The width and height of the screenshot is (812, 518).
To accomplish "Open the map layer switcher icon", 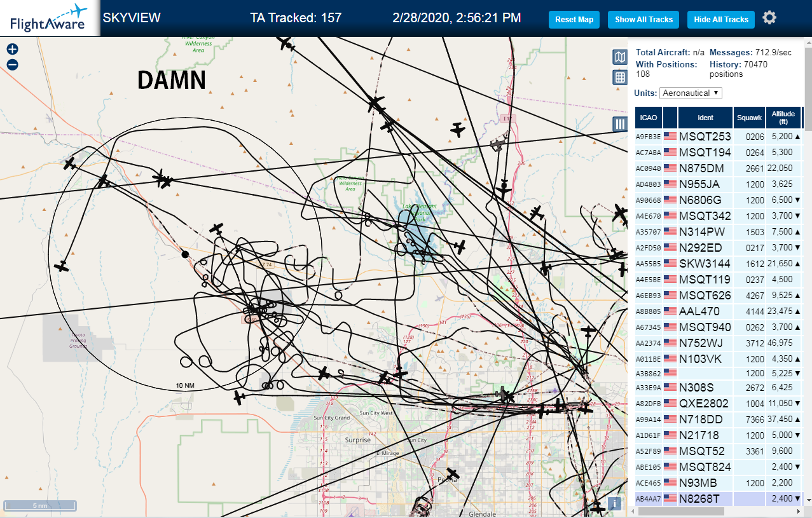I will point(620,57).
